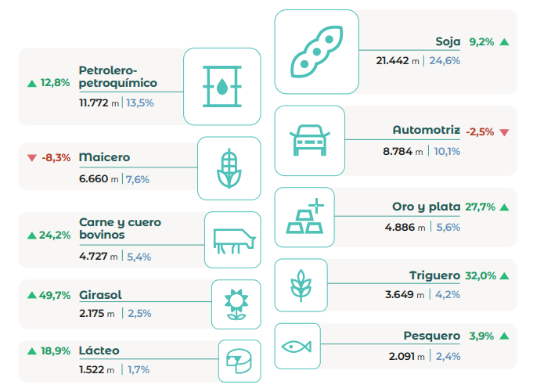Click the red down arrow beside Maicero

[x=31, y=158]
